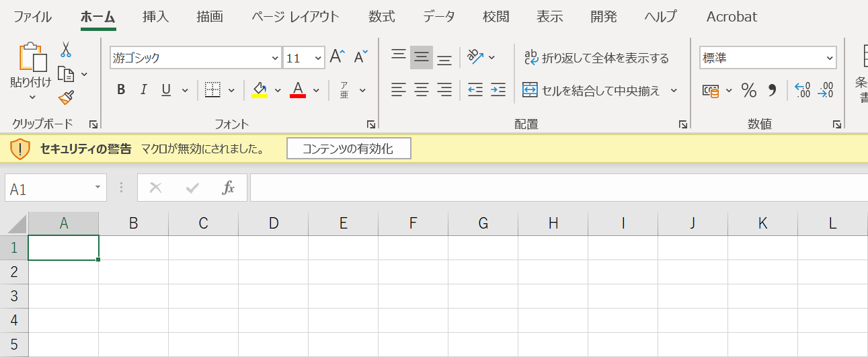The image size is (868, 357).
Task: Switch to 挿入 tab
Action: pyautogui.click(x=155, y=17)
